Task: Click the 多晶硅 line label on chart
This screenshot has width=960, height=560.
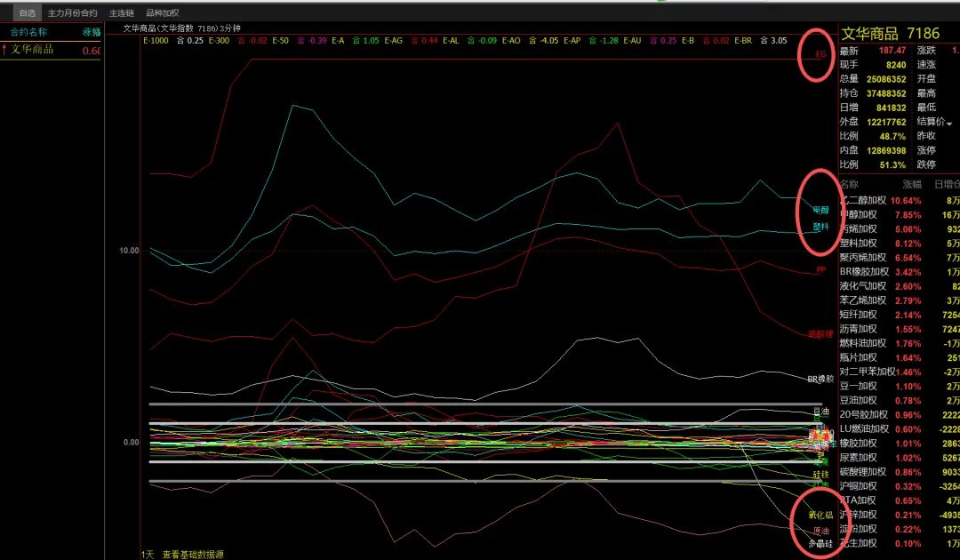Action: click(820, 543)
